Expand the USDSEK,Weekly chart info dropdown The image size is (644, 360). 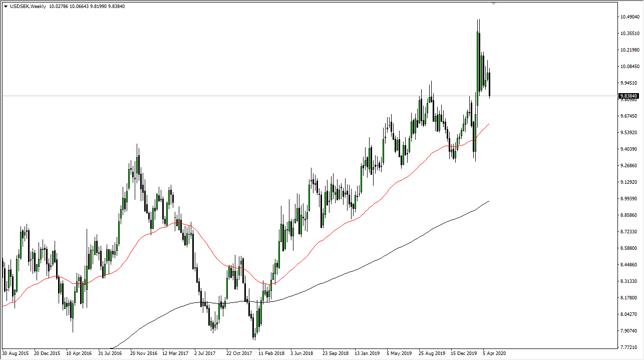[5, 6]
